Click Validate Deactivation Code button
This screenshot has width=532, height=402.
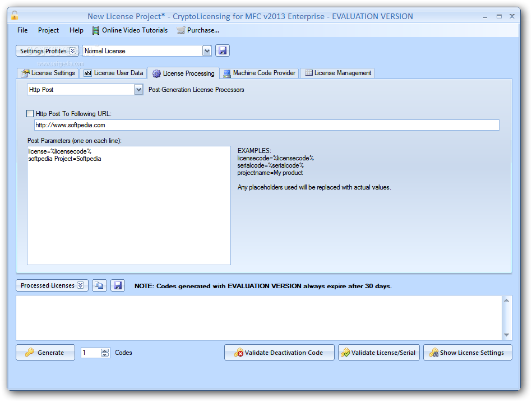click(x=279, y=353)
